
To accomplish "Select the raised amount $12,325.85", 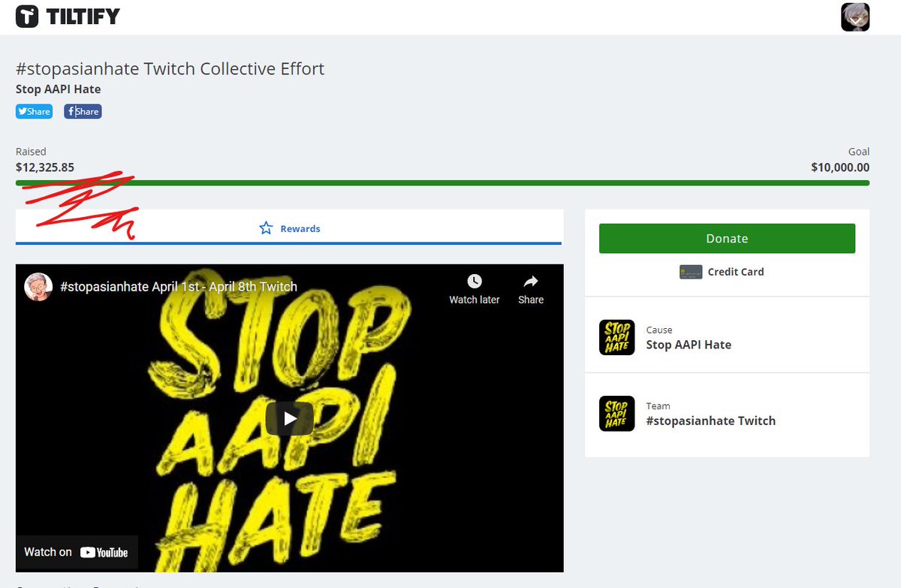I will pos(45,167).
